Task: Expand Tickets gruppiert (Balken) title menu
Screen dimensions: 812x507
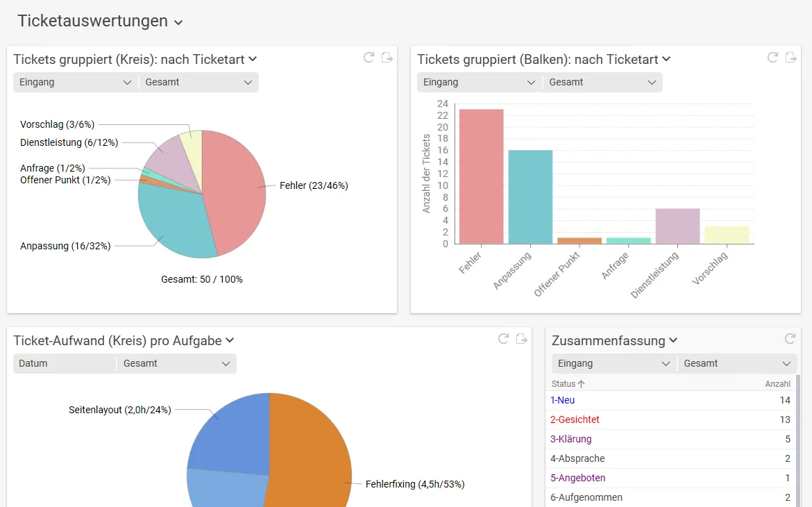Action: click(666, 59)
